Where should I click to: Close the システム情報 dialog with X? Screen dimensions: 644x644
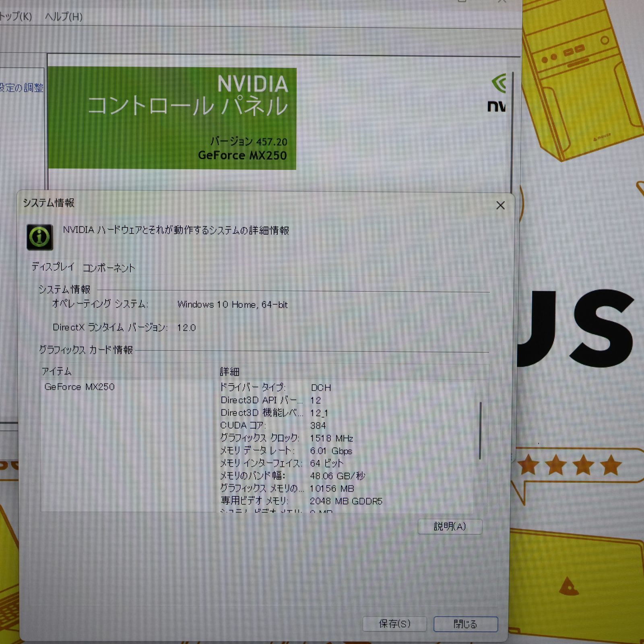pos(500,206)
